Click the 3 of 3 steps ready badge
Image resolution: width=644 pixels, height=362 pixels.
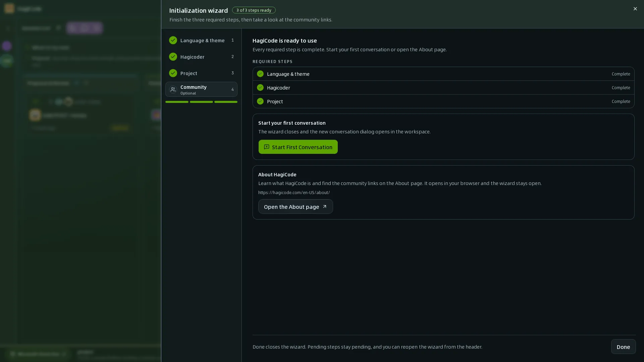(254, 10)
